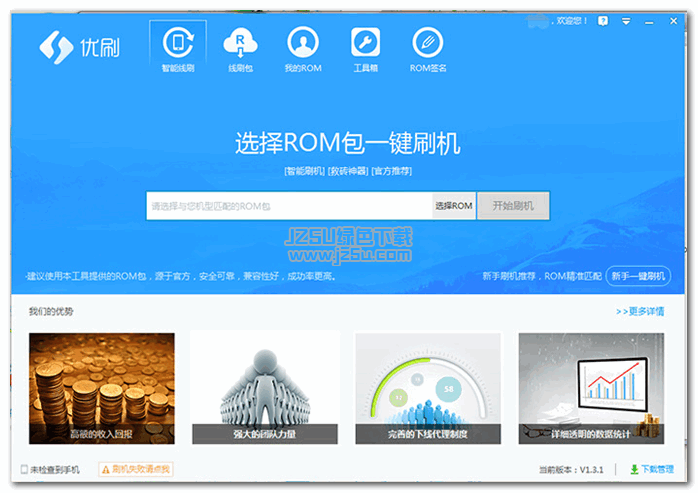Click the 选择ROM包一键刷机 headline
Image resolution: width=698 pixels, height=493 pixels.
348,143
